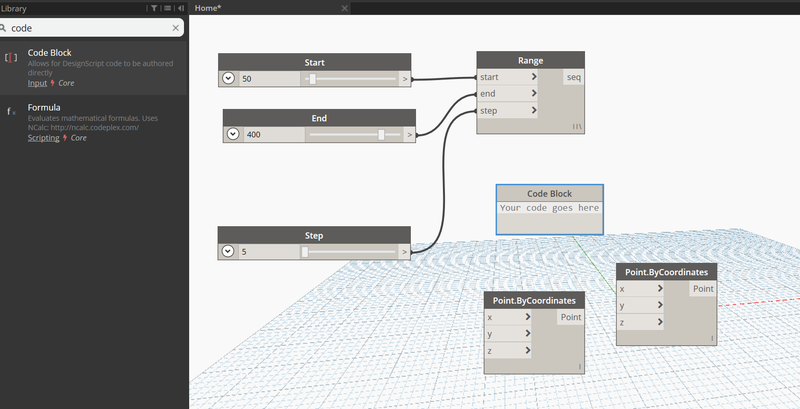The width and height of the screenshot is (800, 409).
Task: Select the Step node title bar
Action: point(314,235)
